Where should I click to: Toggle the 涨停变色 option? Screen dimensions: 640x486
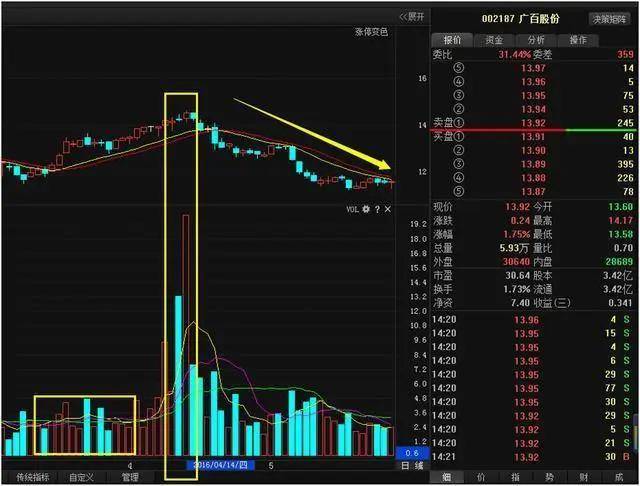(371, 32)
